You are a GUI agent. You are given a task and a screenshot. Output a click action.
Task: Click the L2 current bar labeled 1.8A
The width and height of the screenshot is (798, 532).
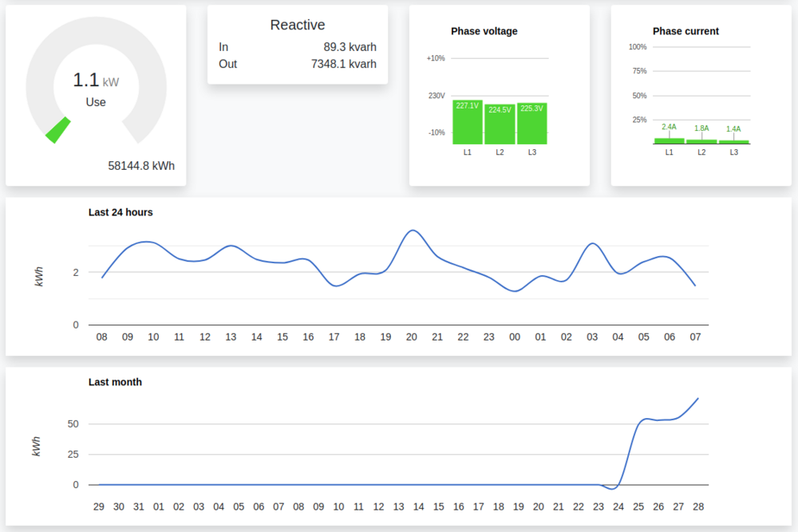pyautogui.click(x=701, y=141)
